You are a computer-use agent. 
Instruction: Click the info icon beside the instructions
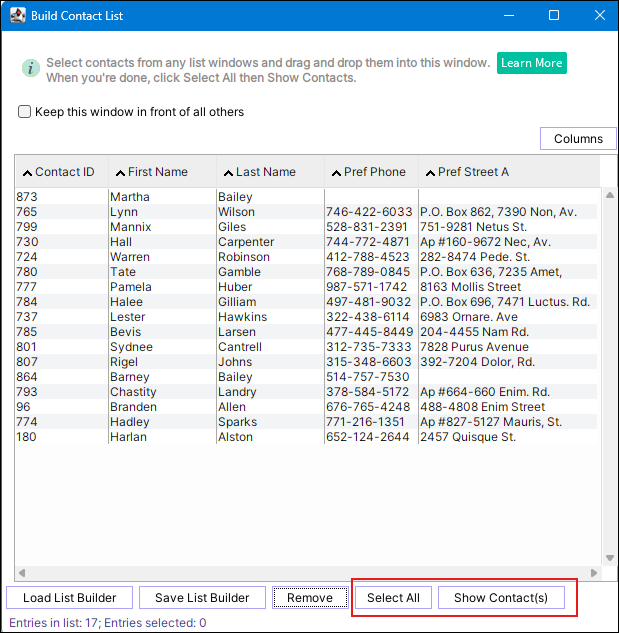pyautogui.click(x=31, y=68)
